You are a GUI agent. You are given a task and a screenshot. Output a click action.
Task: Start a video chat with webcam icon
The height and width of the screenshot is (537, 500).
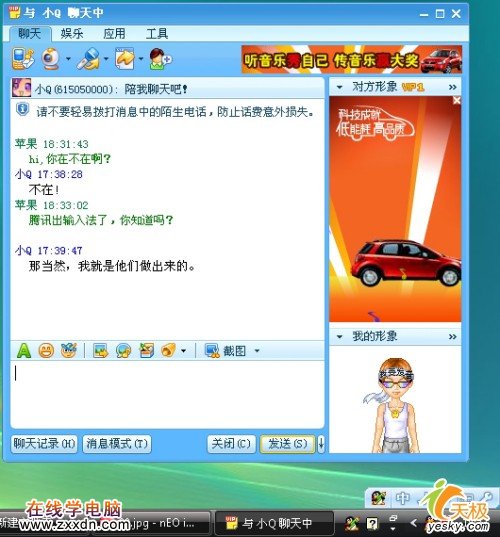[x=51, y=59]
